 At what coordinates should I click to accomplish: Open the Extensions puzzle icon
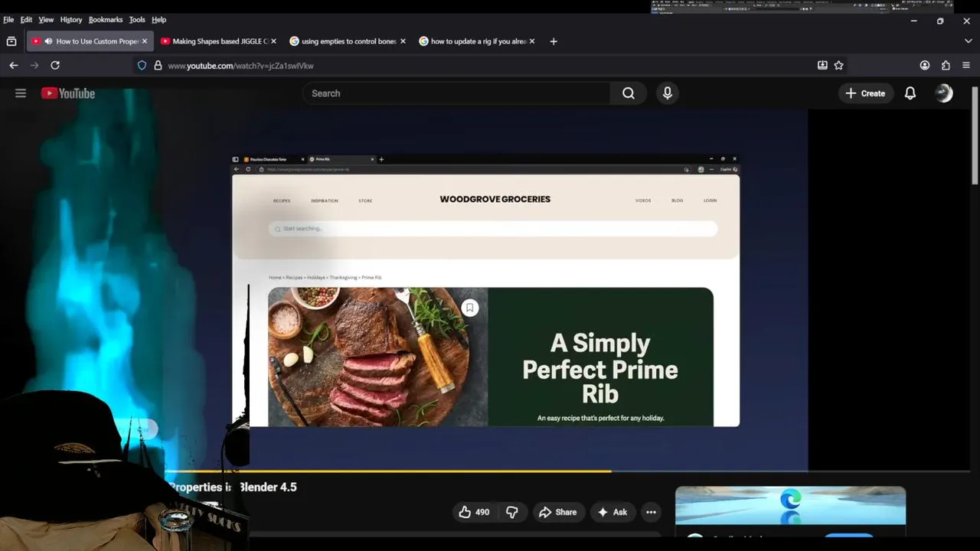click(946, 66)
